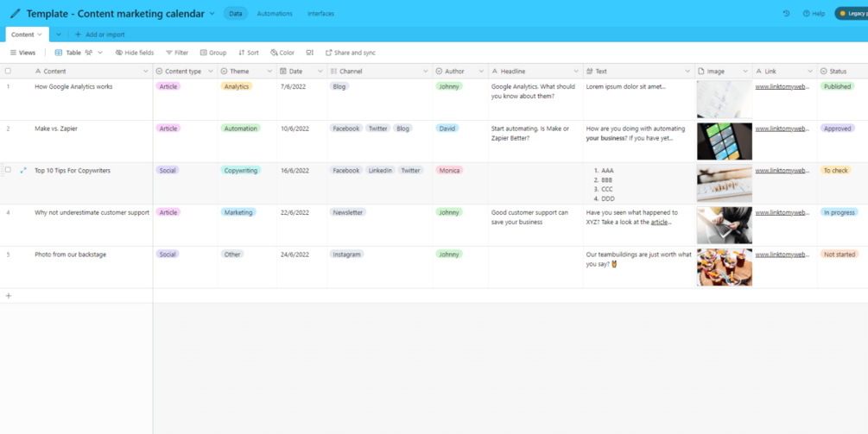Open the Make vs. Zapier image thumbnail
Image resolution: width=868 pixels, height=434 pixels.
tap(724, 142)
